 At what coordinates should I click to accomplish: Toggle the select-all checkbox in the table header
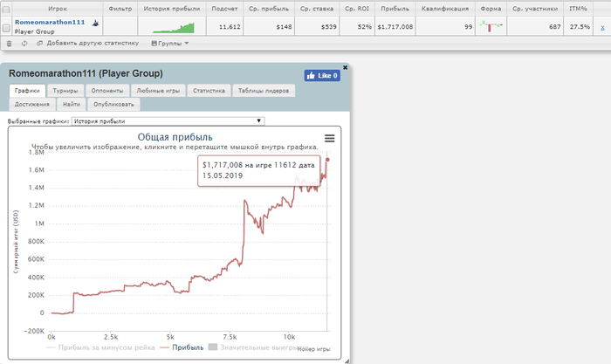point(6,10)
